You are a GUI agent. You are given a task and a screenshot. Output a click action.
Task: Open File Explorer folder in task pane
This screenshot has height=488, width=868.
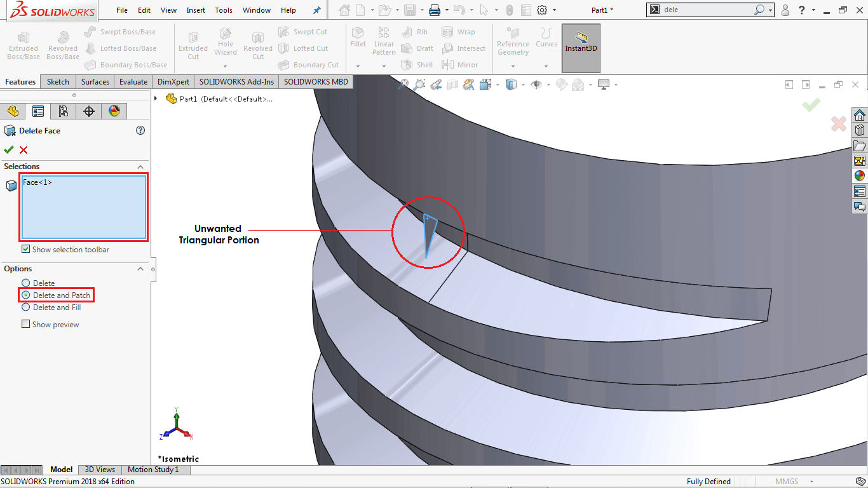click(860, 146)
